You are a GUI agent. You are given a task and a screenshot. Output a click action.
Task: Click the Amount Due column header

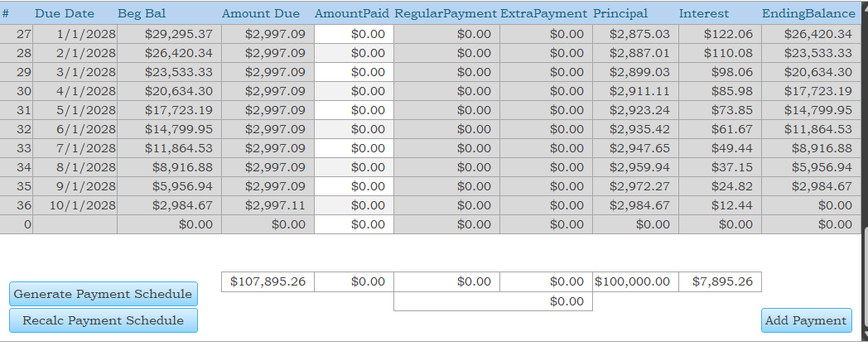click(x=260, y=13)
